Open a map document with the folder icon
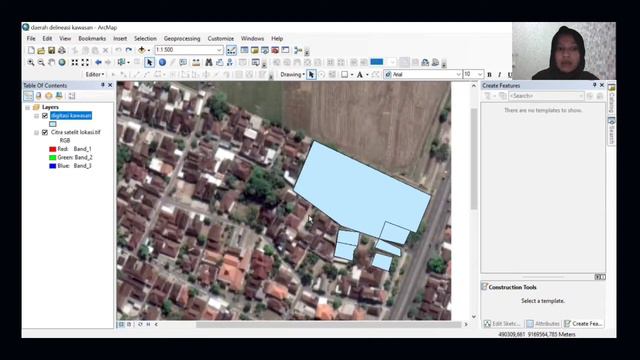 click(x=41, y=50)
